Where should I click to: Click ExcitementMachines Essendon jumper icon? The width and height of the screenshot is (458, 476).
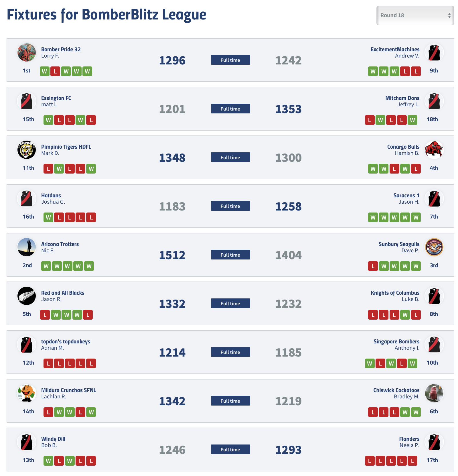[x=434, y=52]
